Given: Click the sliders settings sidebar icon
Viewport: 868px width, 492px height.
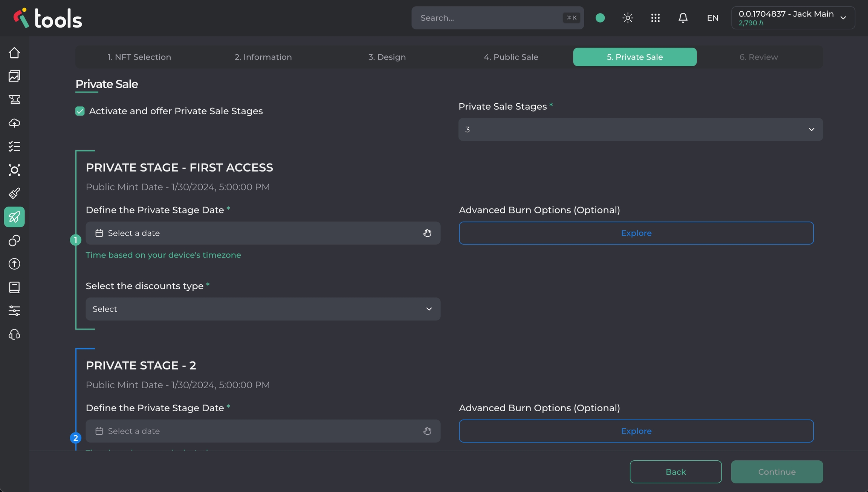Looking at the screenshot, I should (14, 311).
